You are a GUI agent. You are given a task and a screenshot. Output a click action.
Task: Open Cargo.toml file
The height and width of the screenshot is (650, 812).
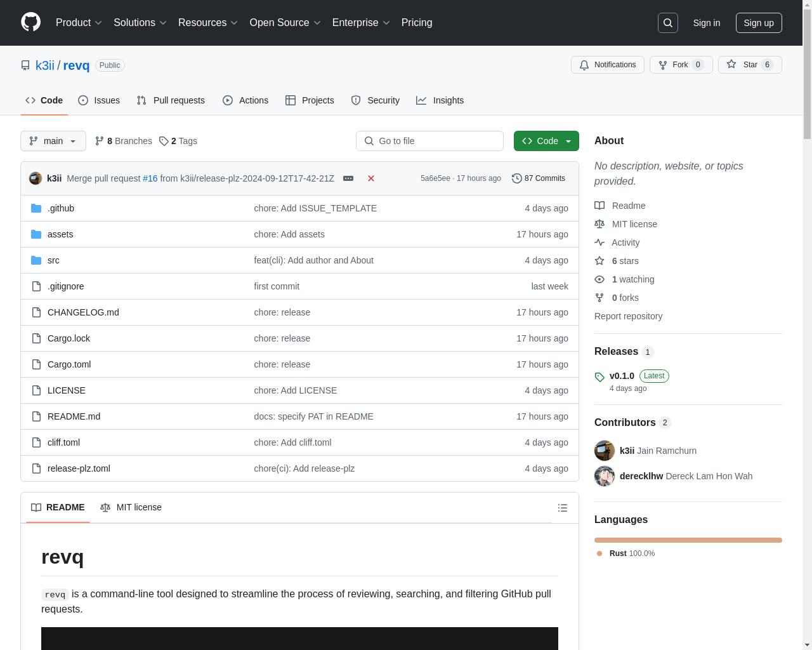click(x=69, y=364)
